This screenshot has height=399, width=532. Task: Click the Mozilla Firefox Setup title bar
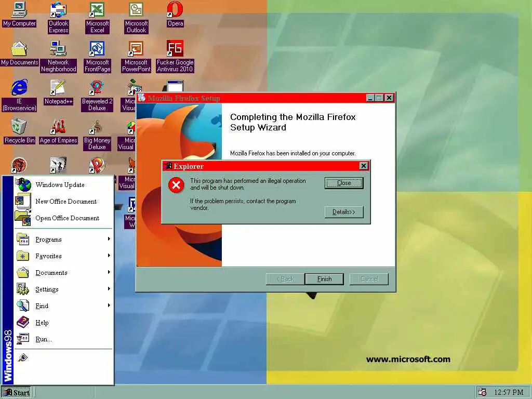[x=265, y=98]
